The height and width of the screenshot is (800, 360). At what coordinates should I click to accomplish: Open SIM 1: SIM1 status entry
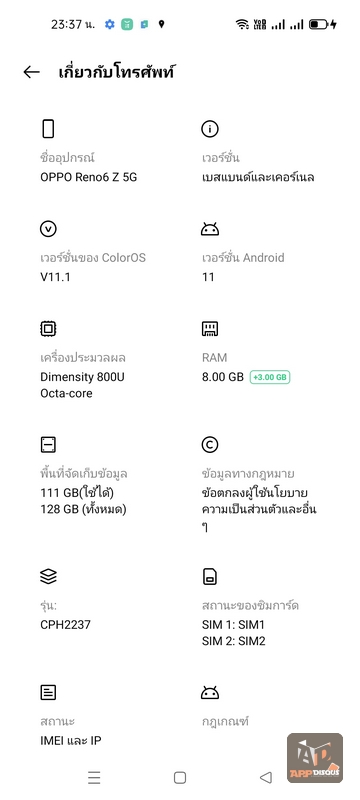pos(233,625)
